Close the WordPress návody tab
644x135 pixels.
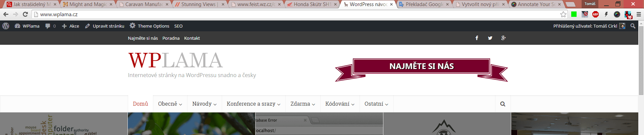click(391, 4)
